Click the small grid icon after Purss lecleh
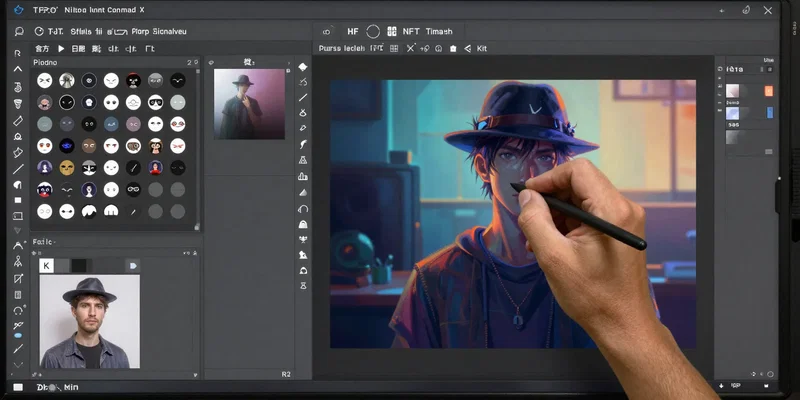 click(x=394, y=48)
